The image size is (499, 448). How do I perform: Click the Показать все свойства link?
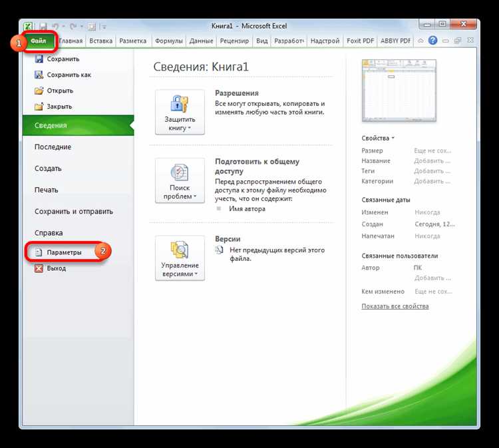(395, 306)
